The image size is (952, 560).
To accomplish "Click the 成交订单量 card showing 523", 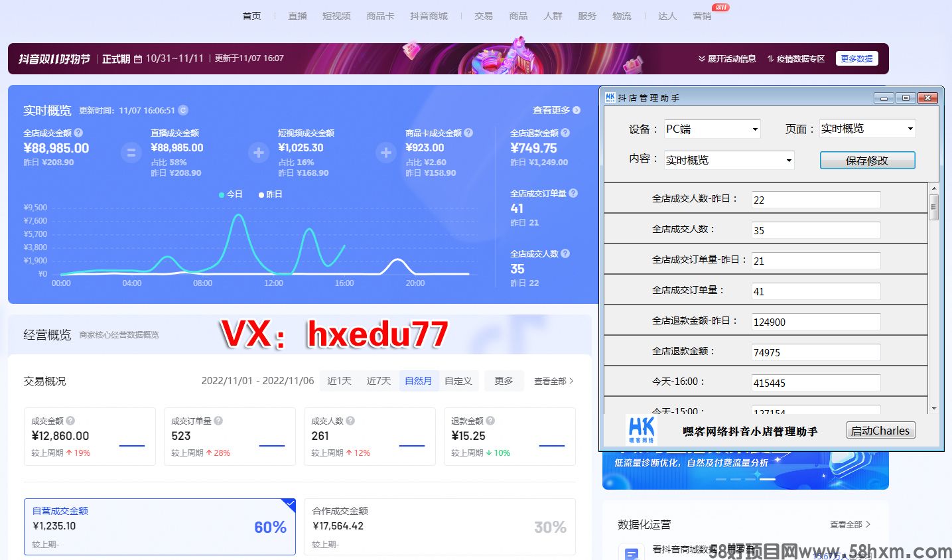I will coord(230,437).
